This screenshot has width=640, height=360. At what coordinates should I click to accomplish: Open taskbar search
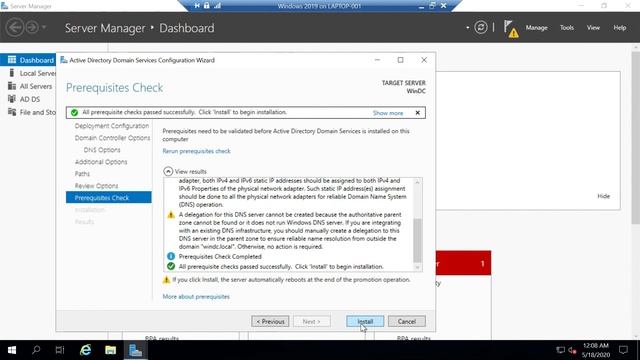pos(36,350)
